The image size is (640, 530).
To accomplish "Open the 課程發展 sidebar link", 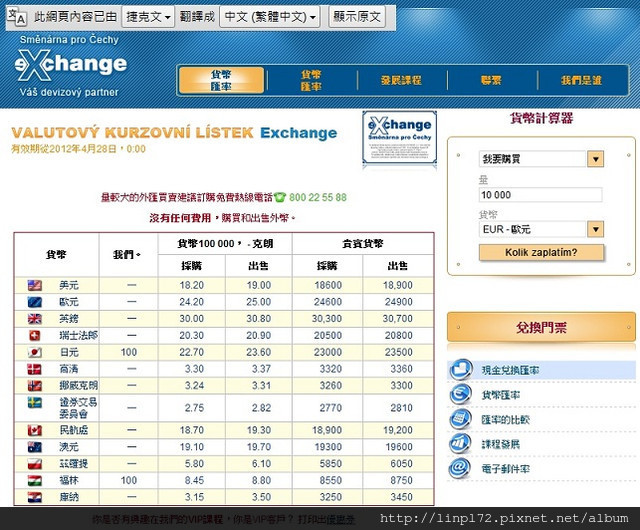I will (x=501, y=444).
